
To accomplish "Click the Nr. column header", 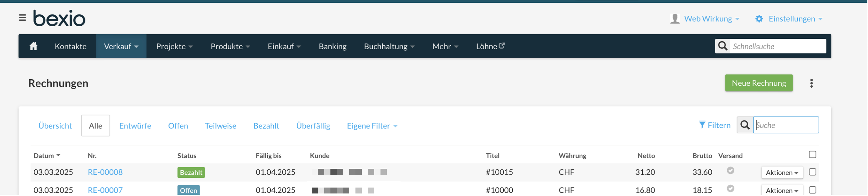I will point(92,156).
